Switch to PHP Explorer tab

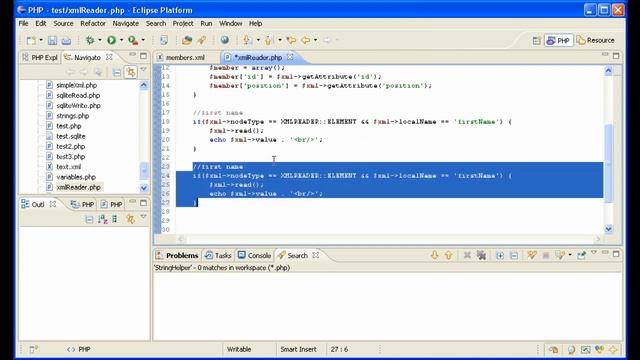[x=40, y=58]
